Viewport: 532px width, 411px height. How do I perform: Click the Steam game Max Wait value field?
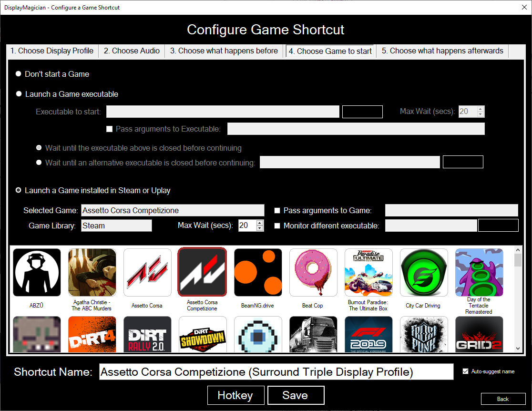[247, 226]
